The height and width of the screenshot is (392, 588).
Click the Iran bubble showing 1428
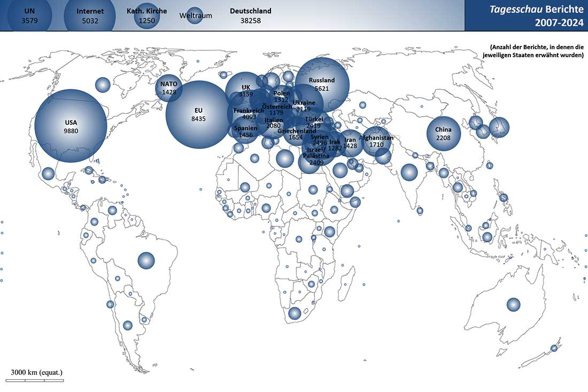coord(350,143)
